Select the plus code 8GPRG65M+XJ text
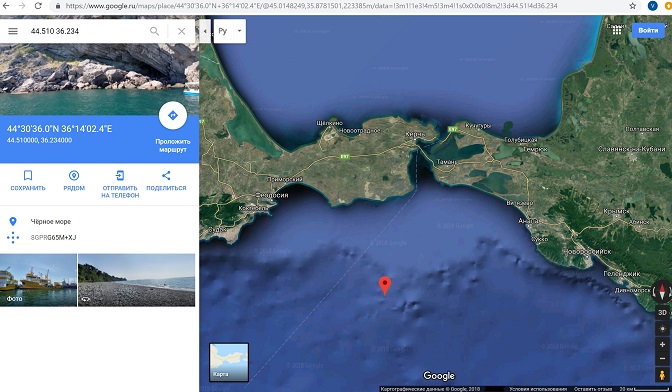This screenshot has width=672, height=392. pos(53,237)
